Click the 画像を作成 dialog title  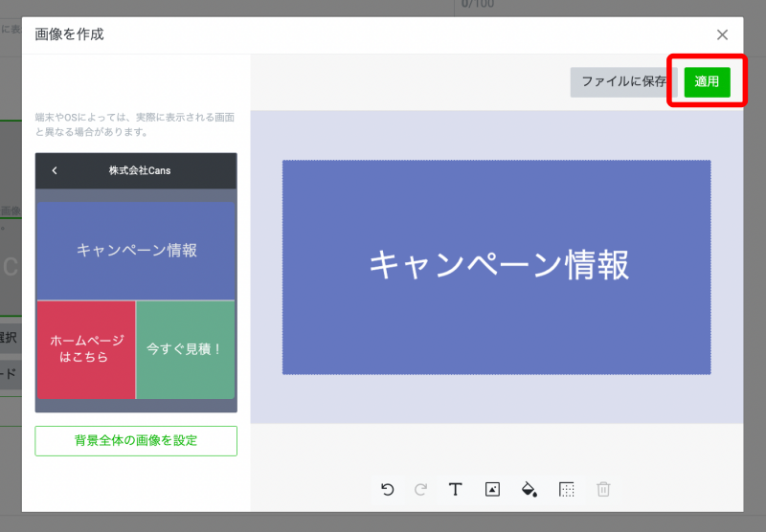(69, 34)
